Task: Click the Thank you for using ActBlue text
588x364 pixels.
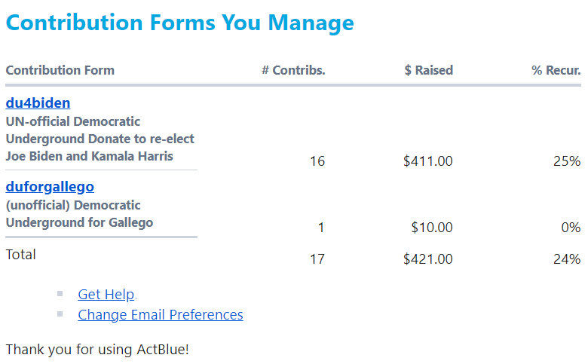Action: click(x=97, y=350)
